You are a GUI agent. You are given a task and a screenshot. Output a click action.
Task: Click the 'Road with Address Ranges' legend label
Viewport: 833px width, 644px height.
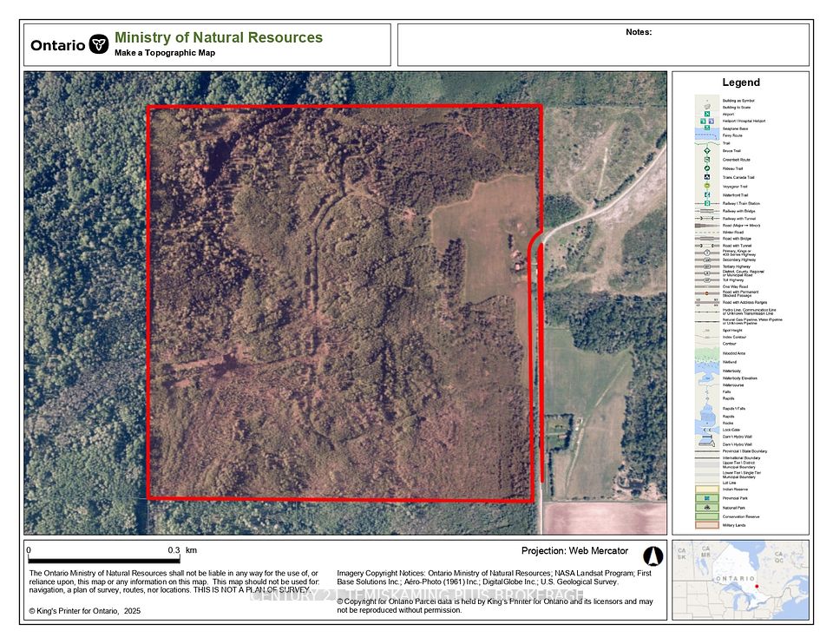pos(744,302)
